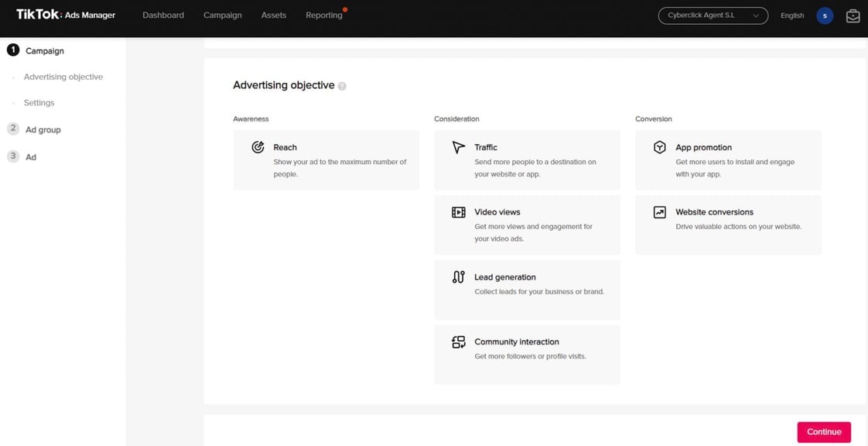Jump to Settings in the sidebar
This screenshot has width=868, height=446.
tap(39, 103)
